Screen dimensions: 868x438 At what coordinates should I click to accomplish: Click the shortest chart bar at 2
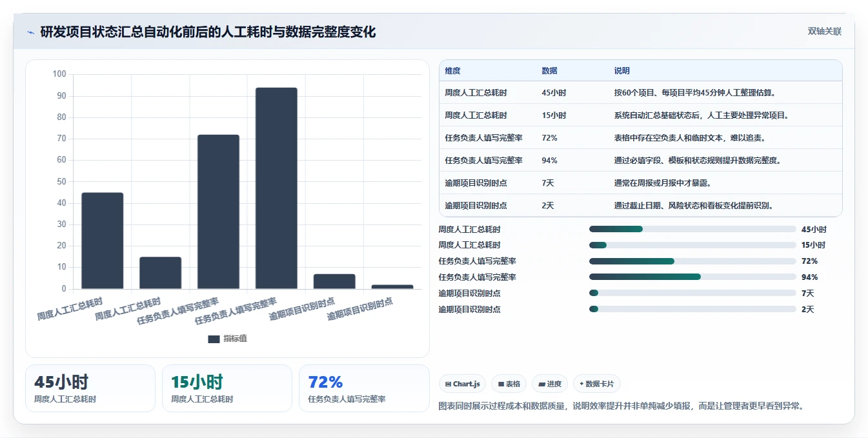click(392, 287)
